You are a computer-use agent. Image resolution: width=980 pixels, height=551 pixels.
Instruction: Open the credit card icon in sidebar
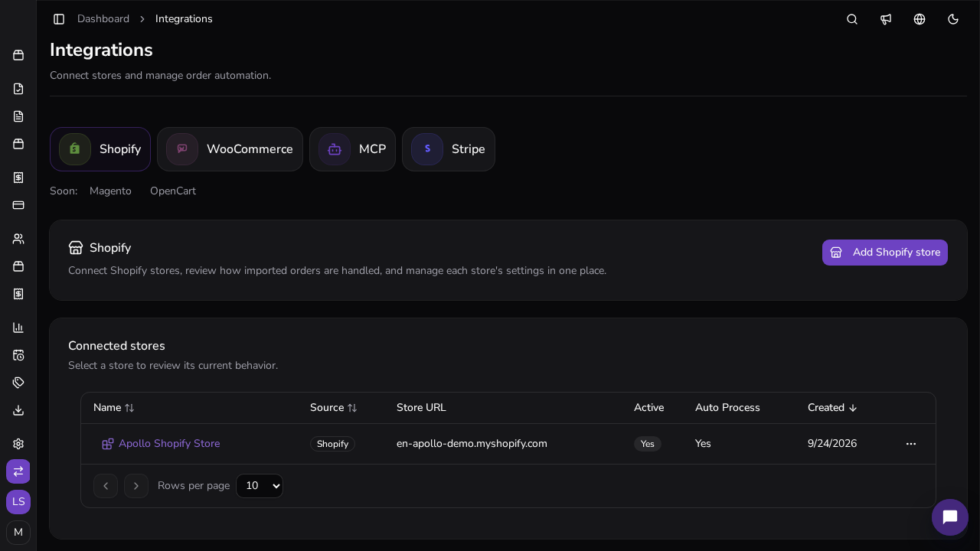pos(18,205)
